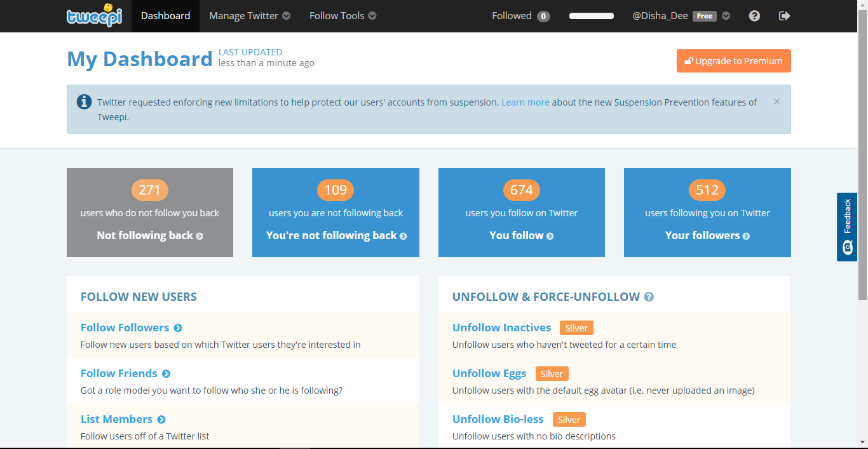Viewport: 868px width, 449px height.
Task: Click Silver badge next to Unfollow Bio-less
Action: 569,420
